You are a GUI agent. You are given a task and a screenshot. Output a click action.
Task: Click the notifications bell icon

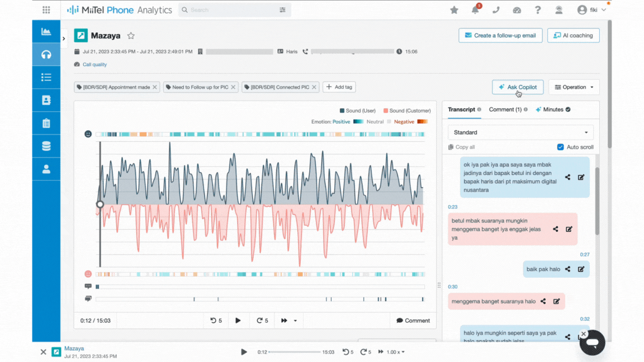(475, 10)
